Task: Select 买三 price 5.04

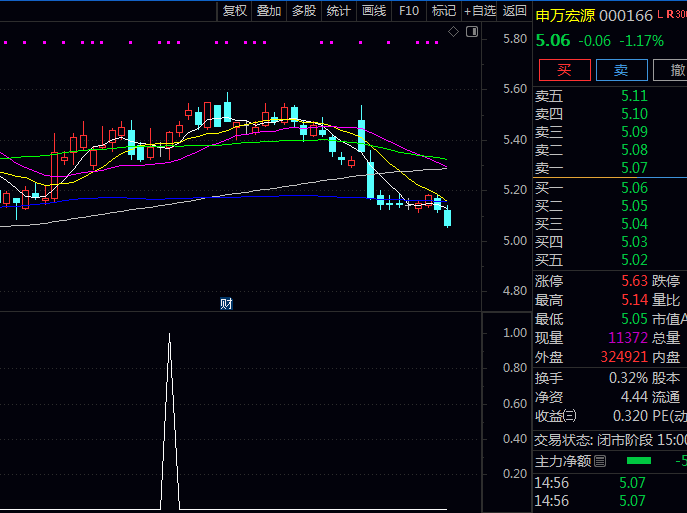Action: point(634,224)
